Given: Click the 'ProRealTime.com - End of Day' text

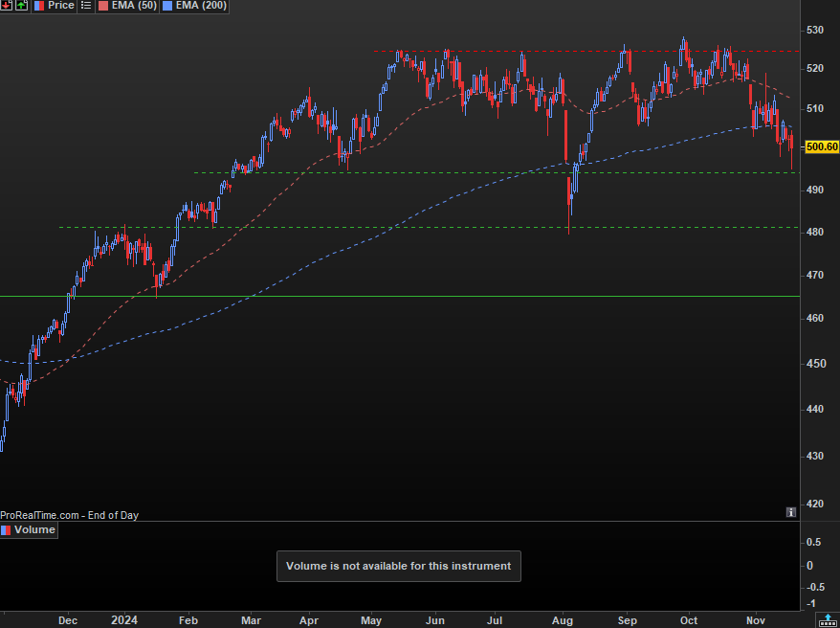Looking at the screenshot, I should click(x=69, y=515).
